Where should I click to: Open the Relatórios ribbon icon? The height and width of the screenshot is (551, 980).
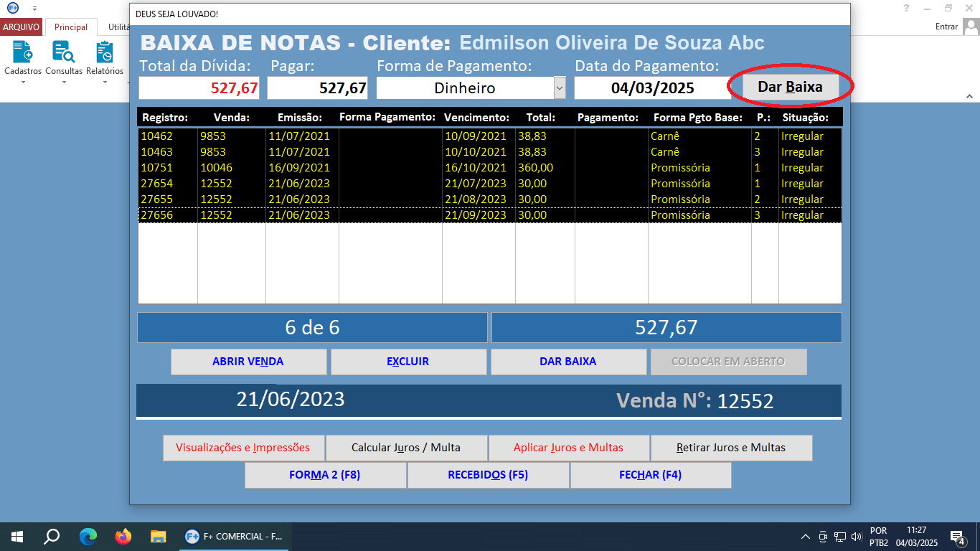tap(105, 57)
